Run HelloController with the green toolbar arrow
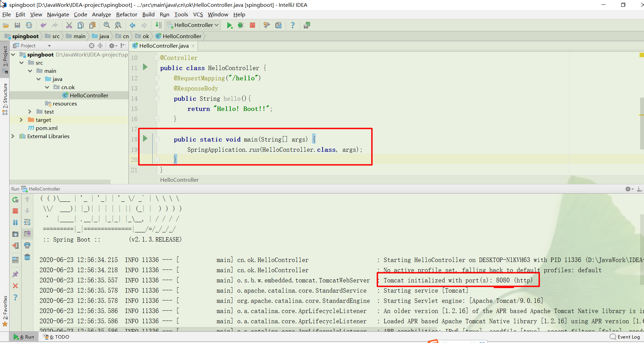The image size is (644, 343). point(230,25)
